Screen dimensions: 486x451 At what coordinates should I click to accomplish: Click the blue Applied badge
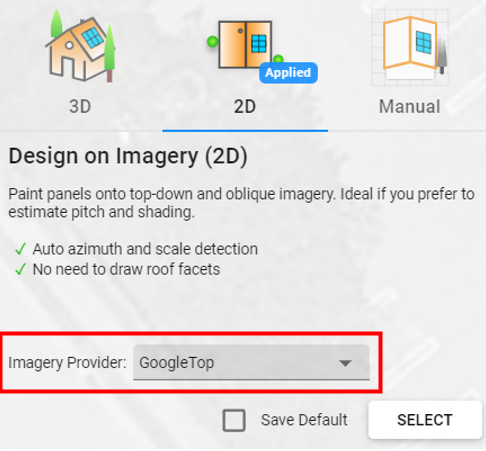coord(288,73)
